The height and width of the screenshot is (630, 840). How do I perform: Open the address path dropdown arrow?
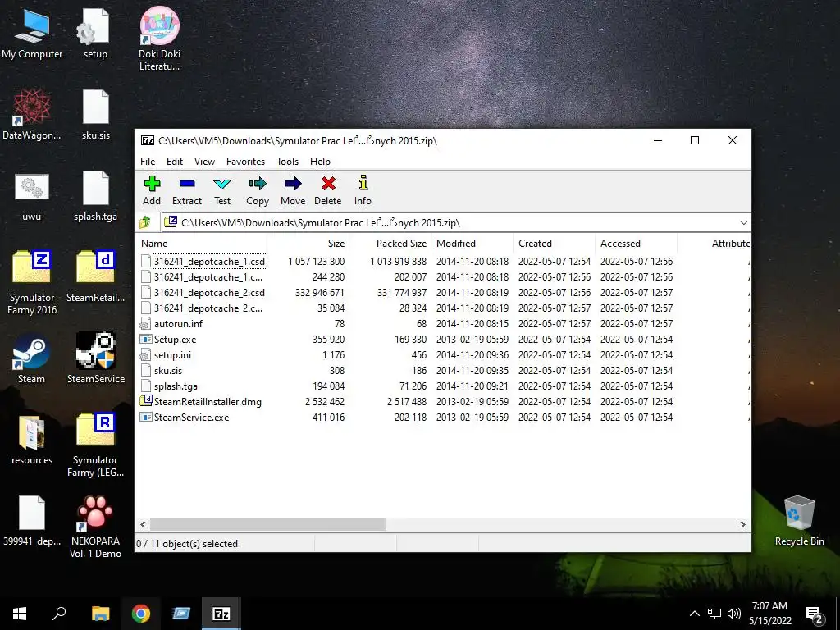pyautogui.click(x=743, y=223)
